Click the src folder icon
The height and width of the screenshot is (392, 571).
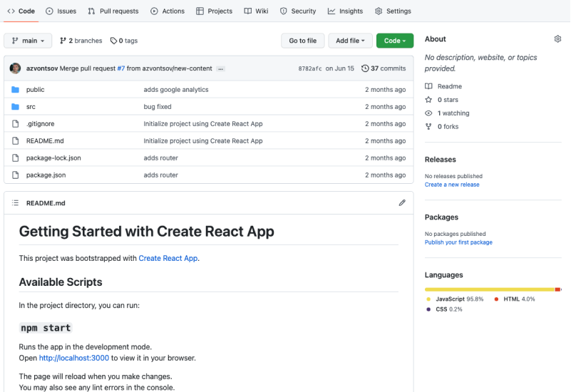tap(15, 107)
